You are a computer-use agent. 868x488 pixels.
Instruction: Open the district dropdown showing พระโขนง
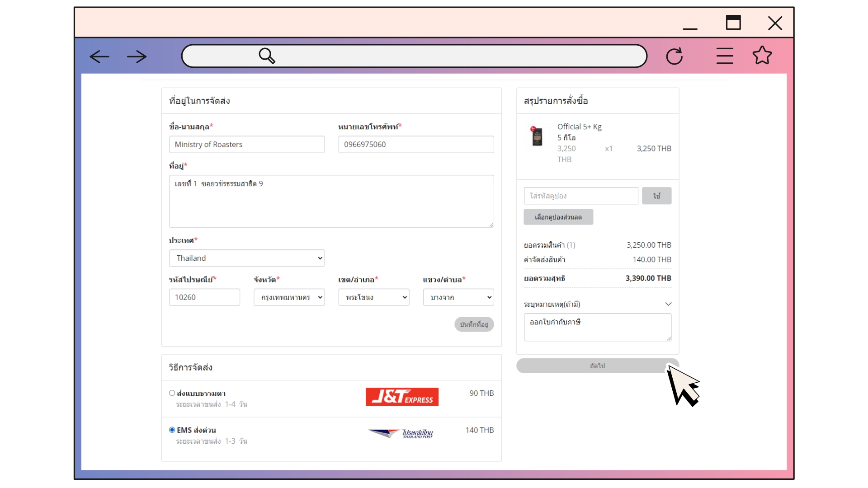[x=373, y=297]
